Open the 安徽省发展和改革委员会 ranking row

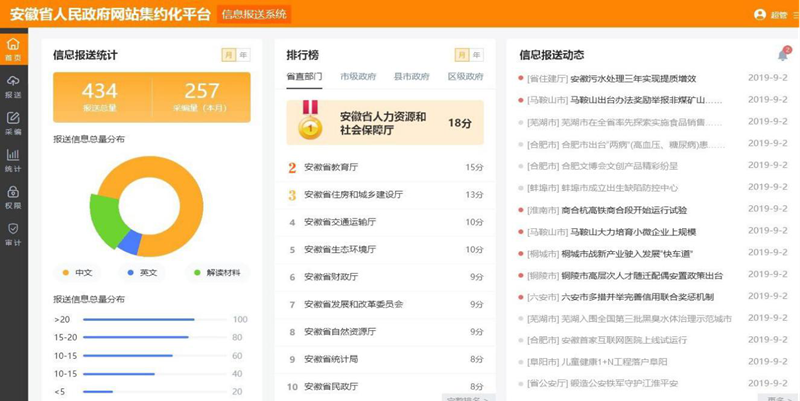pyautogui.click(x=385, y=305)
